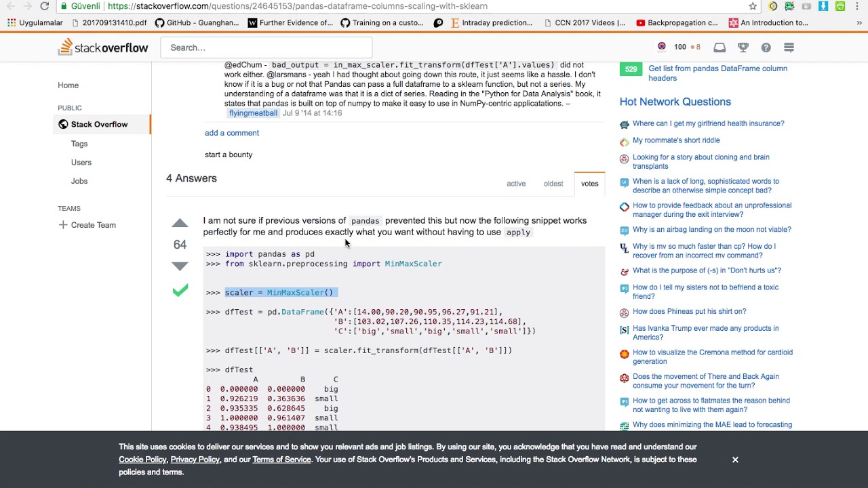Viewport: 868px width, 488px height.
Task: Open the Phineas shirt question link
Action: tap(689, 312)
